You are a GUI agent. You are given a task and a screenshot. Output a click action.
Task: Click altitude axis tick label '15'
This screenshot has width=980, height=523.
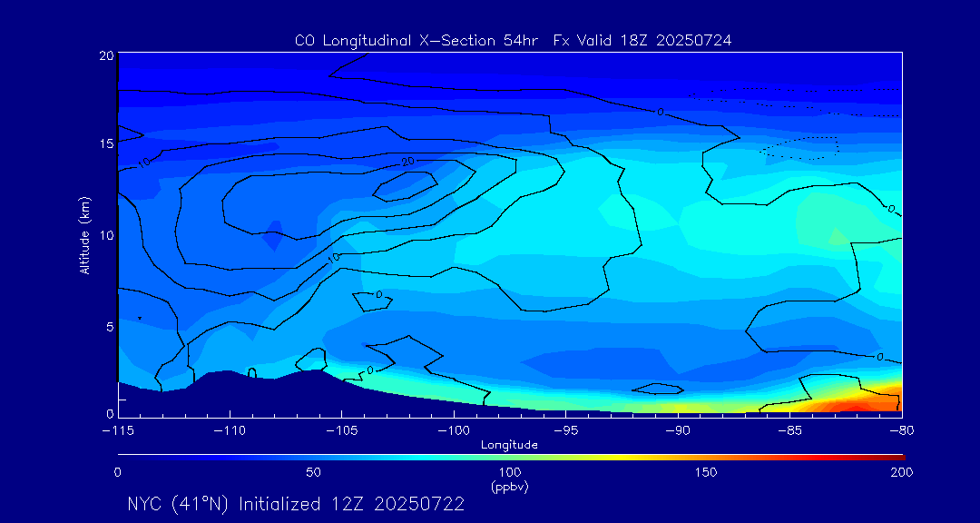106,143
